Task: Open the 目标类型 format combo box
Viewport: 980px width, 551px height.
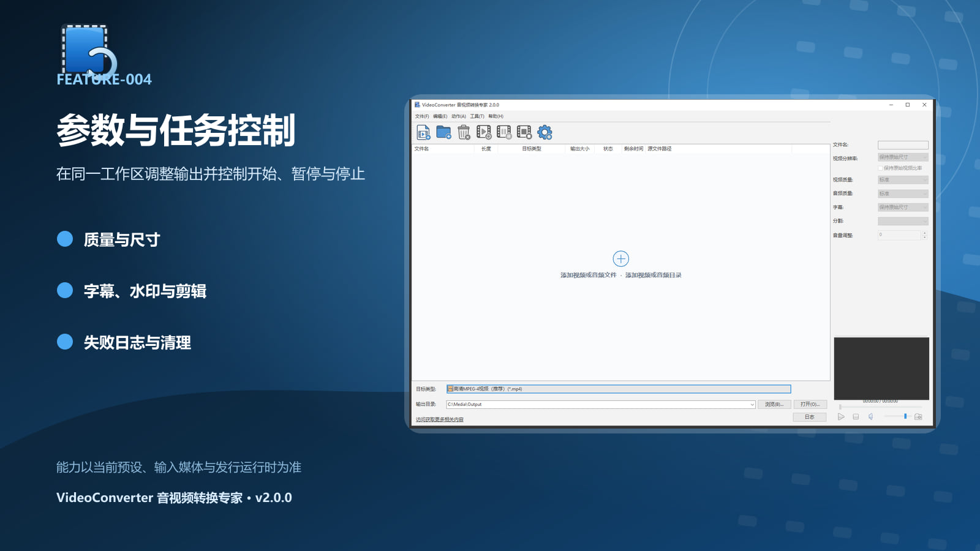Action: tap(619, 389)
